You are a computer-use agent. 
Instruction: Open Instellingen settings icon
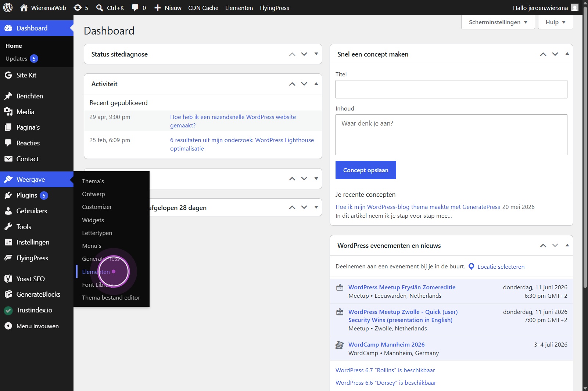click(x=8, y=242)
